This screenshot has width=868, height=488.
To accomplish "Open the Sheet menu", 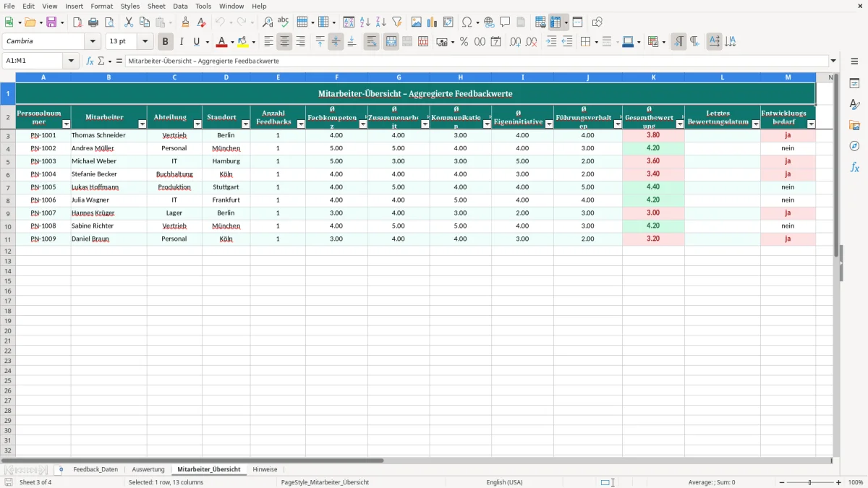I will click(x=156, y=6).
